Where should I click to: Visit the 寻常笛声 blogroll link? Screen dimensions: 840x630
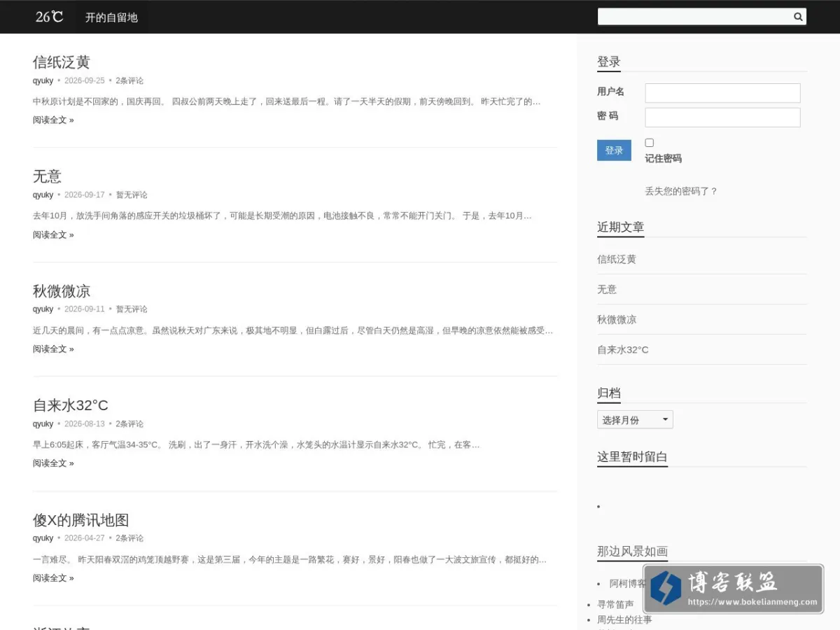coord(615,604)
